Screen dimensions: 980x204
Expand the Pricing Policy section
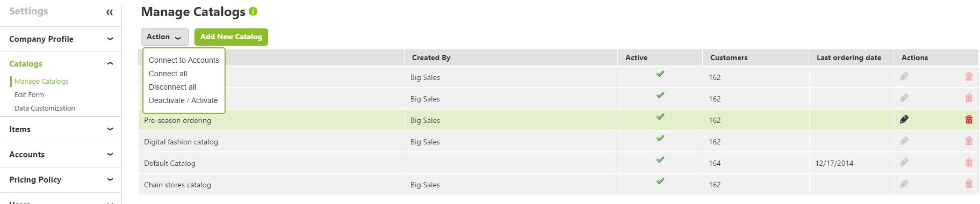click(60, 180)
